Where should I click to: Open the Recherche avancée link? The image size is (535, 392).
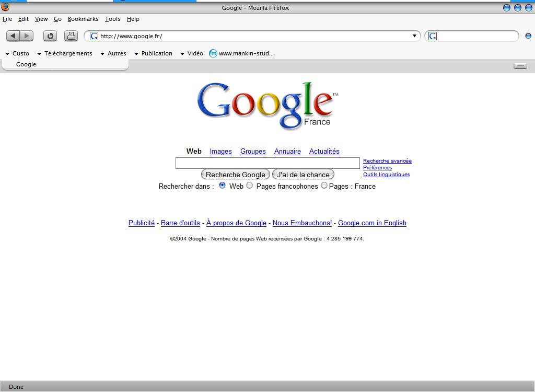click(x=387, y=161)
